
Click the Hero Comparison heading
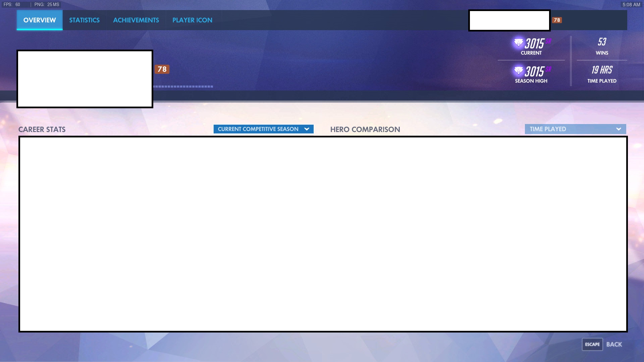(365, 129)
